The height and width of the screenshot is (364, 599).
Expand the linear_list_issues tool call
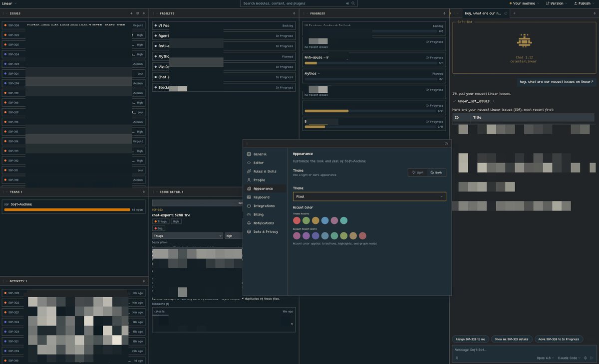pyautogui.click(x=474, y=101)
